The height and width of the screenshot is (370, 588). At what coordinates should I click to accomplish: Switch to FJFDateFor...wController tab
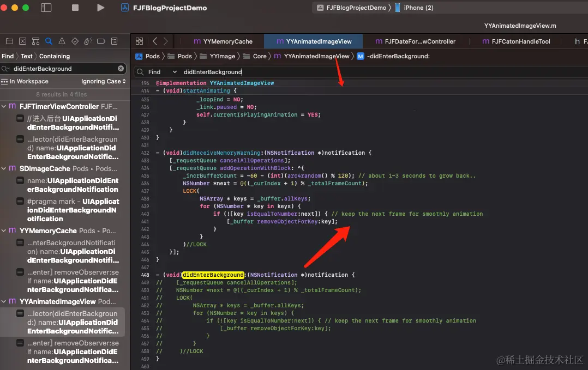(x=416, y=41)
